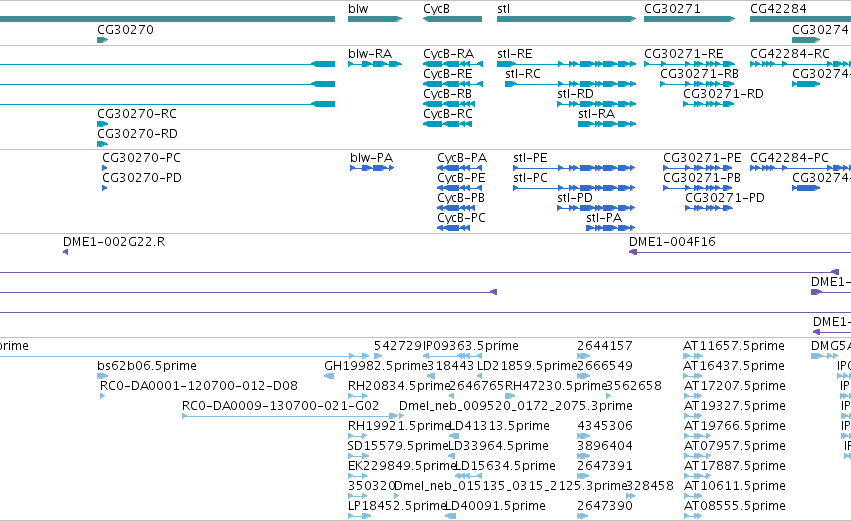The height and width of the screenshot is (521, 851).
Task: Select transcript label CycB-RE
Action: pyautogui.click(x=448, y=74)
